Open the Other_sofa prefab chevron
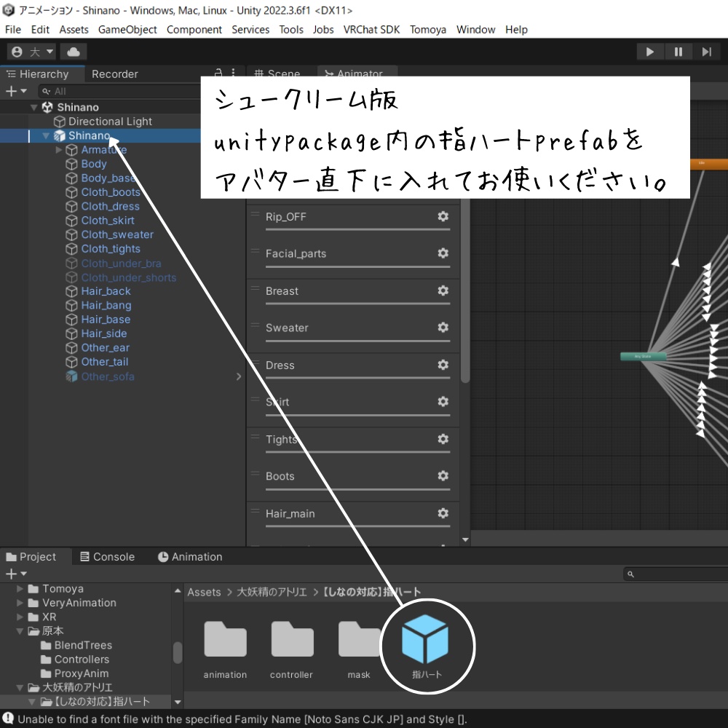Screen dimensions: 728x728 click(x=239, y=376)
